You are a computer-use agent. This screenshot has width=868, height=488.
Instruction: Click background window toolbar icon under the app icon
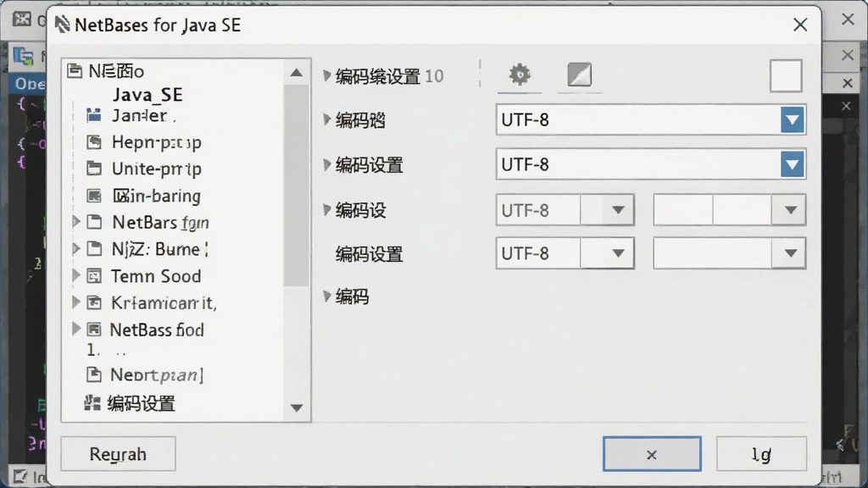(x=23, y=56)
